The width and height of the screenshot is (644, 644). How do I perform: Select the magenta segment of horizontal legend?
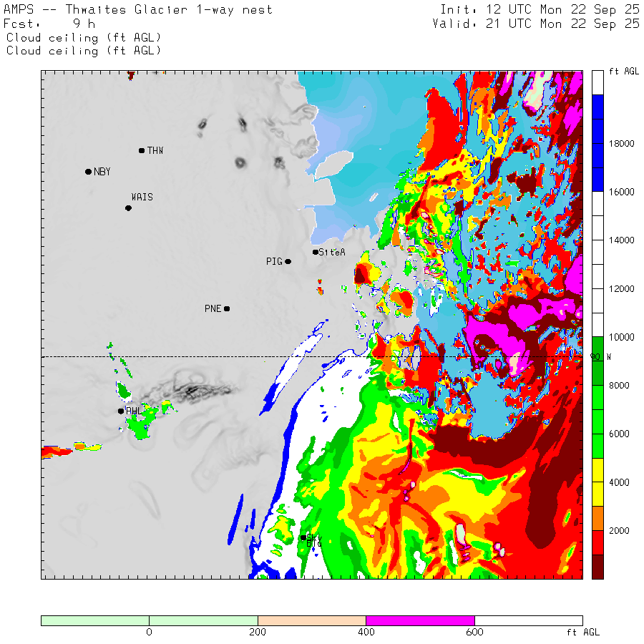420,620
